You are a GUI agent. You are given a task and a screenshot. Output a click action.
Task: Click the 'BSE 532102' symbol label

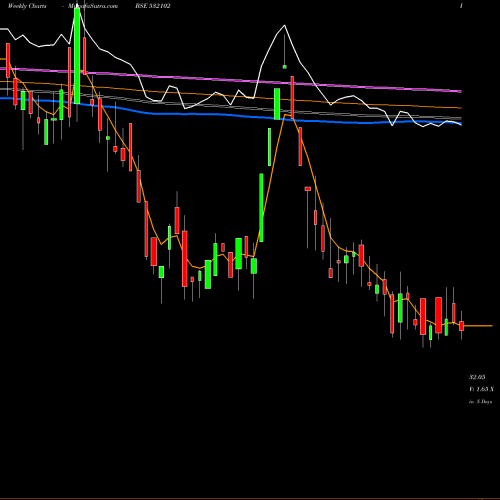153,6
